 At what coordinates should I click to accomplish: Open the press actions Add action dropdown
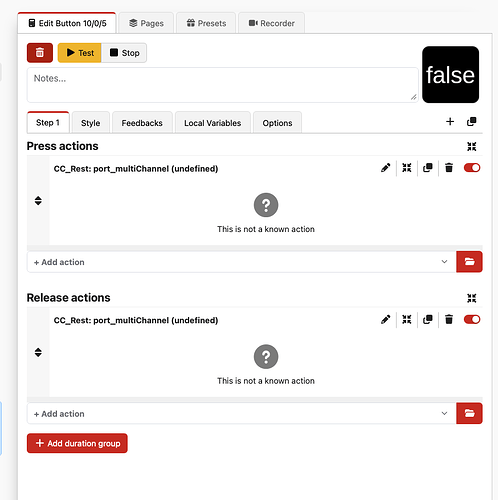(241, 262)
